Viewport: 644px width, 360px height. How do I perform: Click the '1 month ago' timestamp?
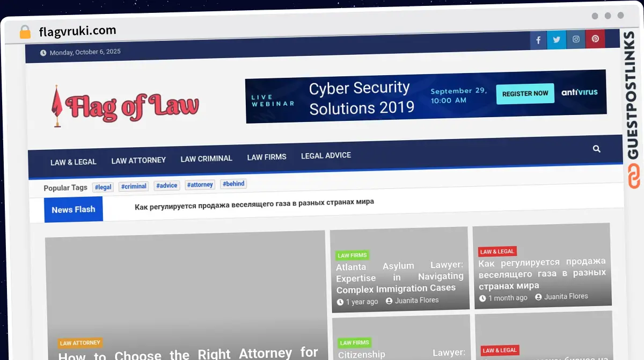click(508, 298)
